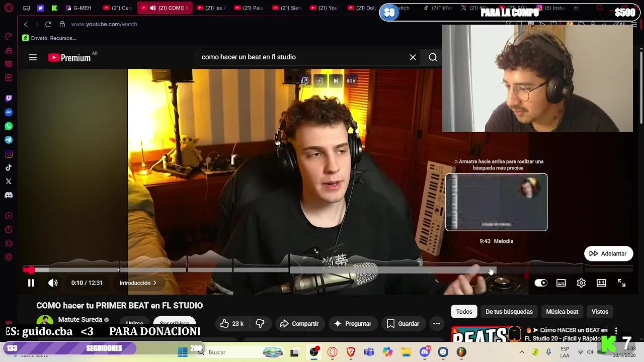The width and height of the screenshot is (644, 362).
Task: Open extensions puzzle icon in sidebar
Action: coord(9,243)
